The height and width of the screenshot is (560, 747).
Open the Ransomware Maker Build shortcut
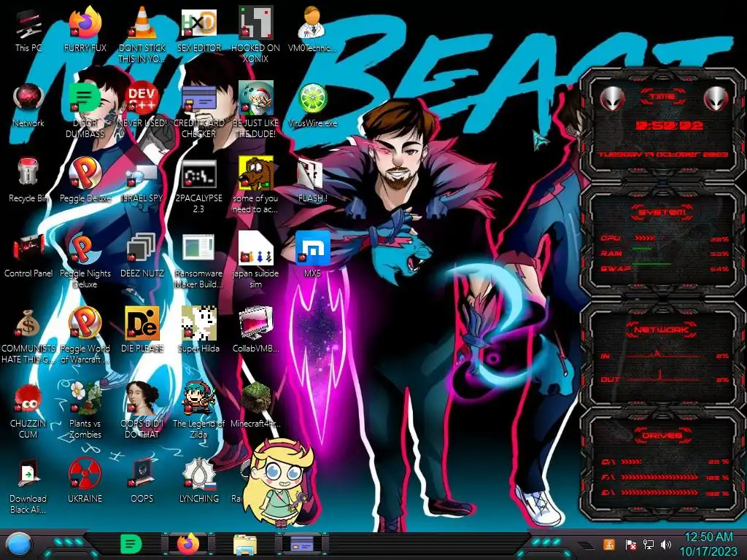(x=198, y=261)
